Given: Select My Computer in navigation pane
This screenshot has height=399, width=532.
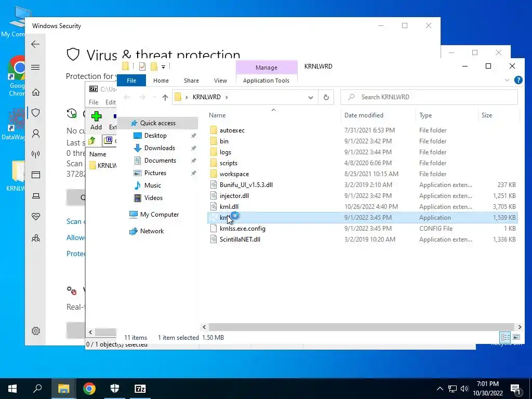Looking at the screenshot, I should click(159, 215).
